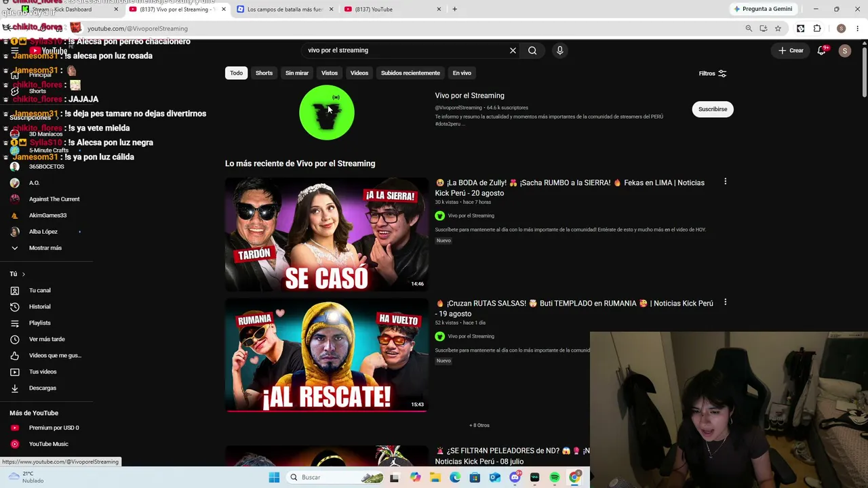Open search Filtros options
The image size is (868, 488).
tap(713, 73)
